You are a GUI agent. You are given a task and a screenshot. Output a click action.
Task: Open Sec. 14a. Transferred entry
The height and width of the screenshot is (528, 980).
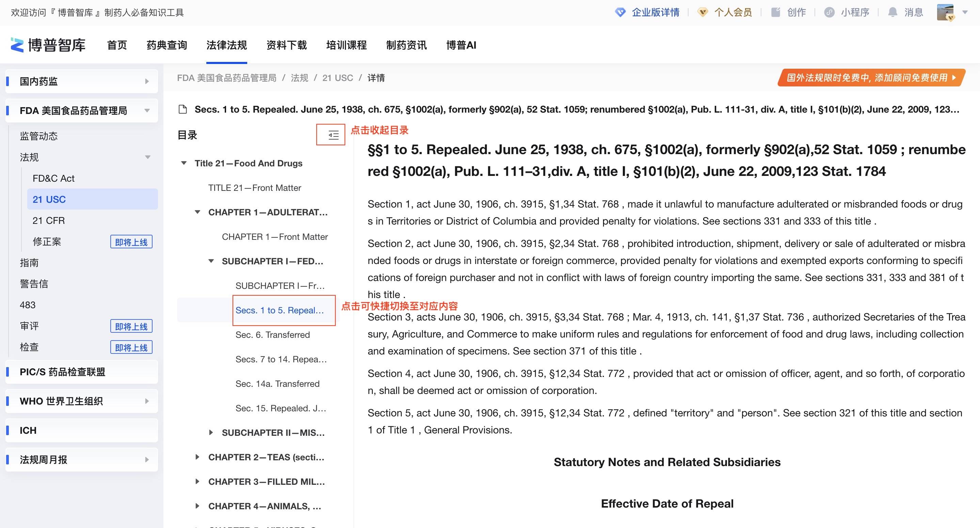click(277, 383)
